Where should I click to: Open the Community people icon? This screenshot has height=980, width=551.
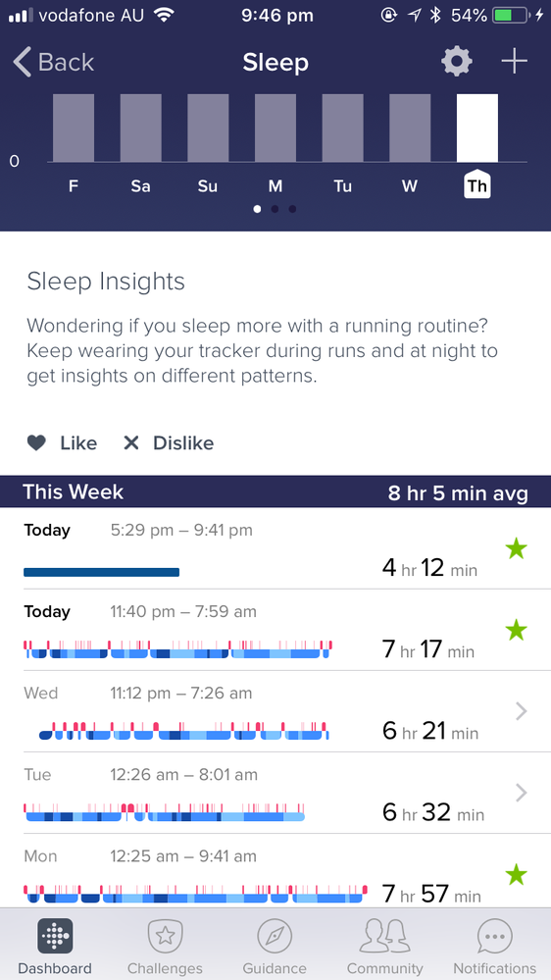[x=385, y=936]
